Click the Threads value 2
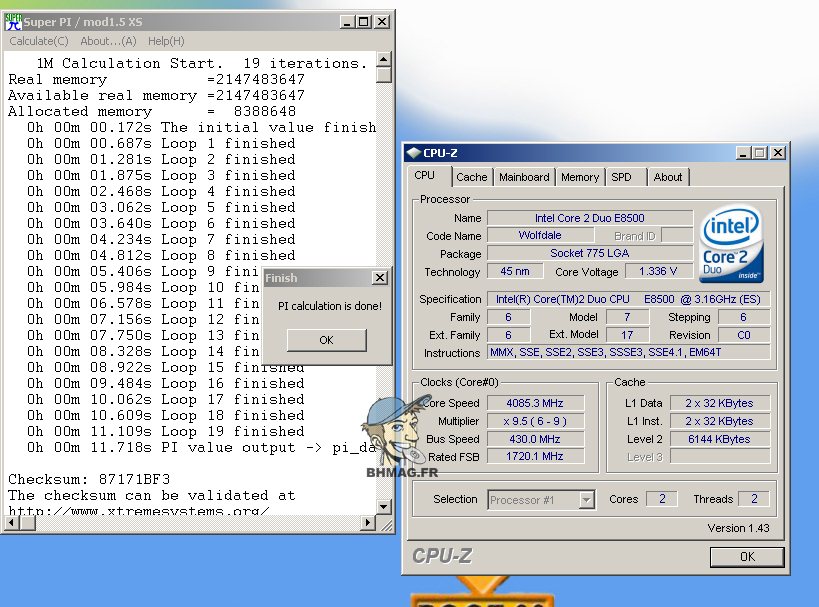 click(754, 499)
